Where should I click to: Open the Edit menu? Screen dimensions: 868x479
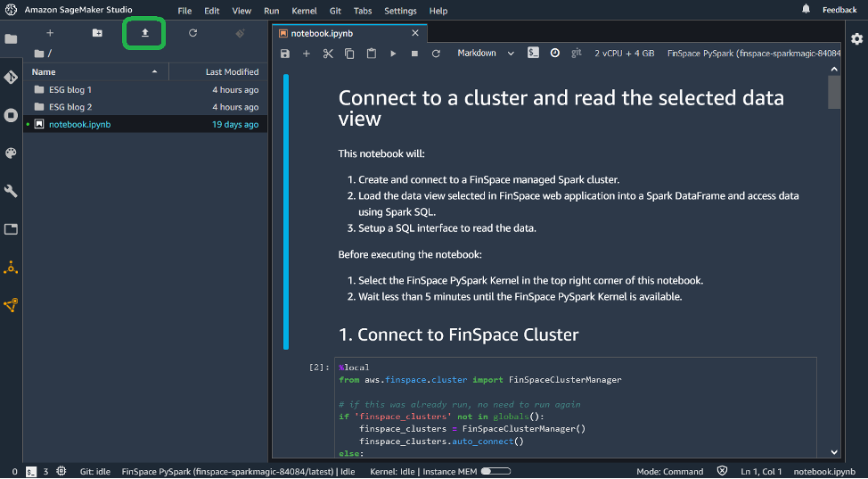pos(211,11)
